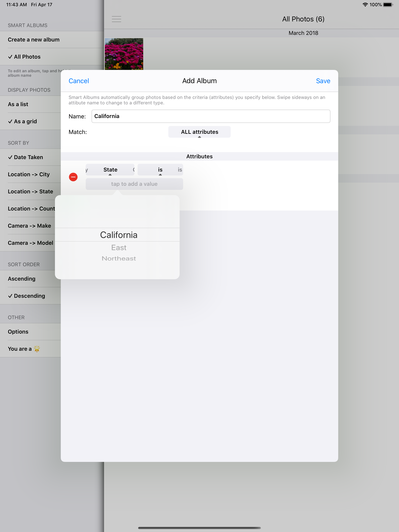Remove the State attribute with red minus

73,177
